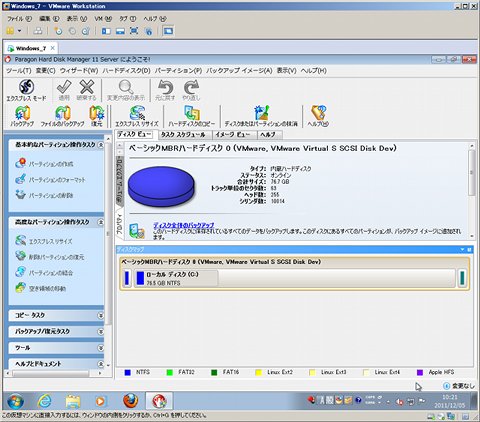Click the sidebar horizontal scrollbar
This screenshot has height=422, width=480.
[51, 373]
